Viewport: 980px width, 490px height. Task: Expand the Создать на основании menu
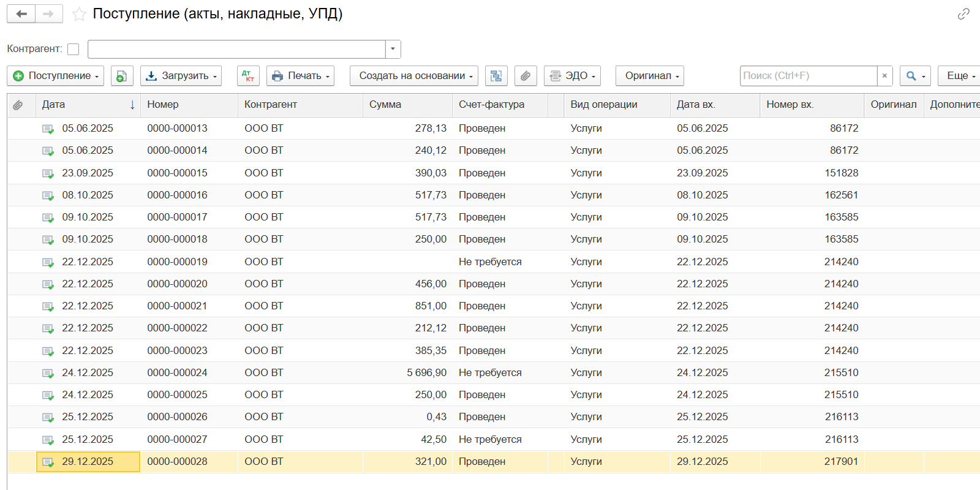(415, 76)
